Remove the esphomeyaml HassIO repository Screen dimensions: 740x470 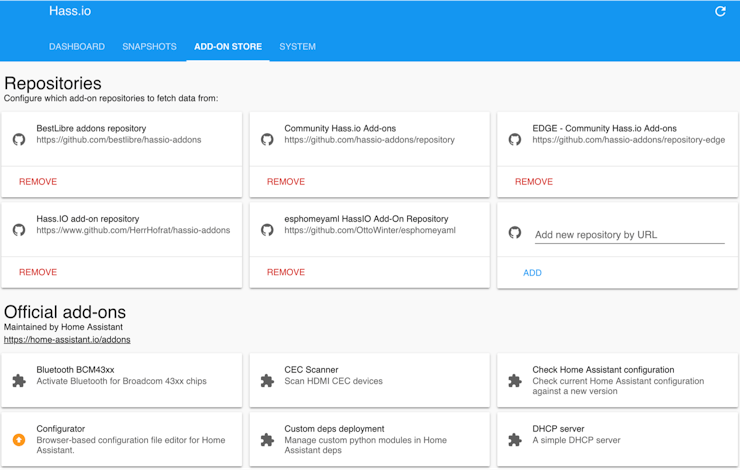pyautogui.click(x=286, y=272)
